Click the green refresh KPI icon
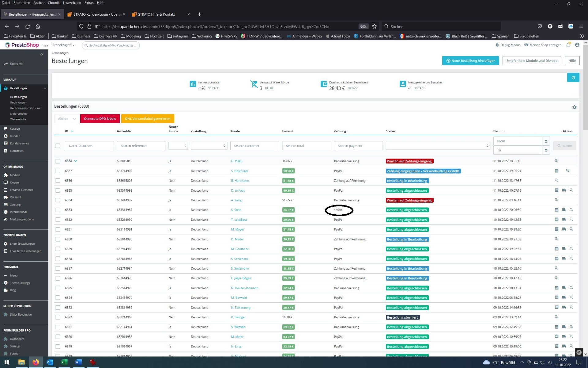 click(573, 78)
